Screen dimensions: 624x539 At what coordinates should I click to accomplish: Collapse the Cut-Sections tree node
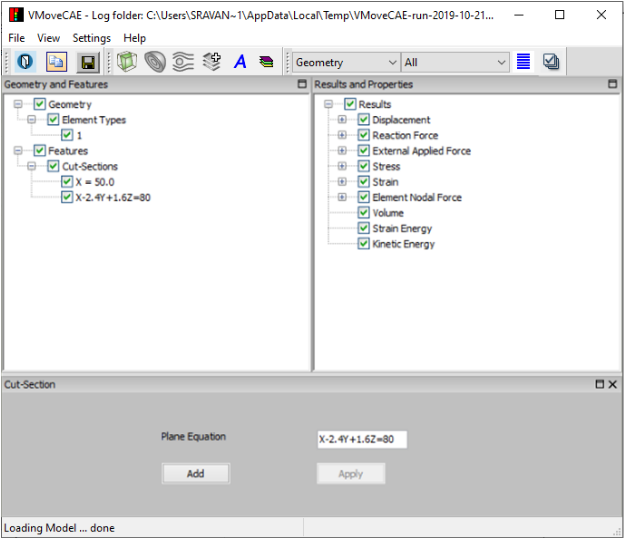(x=32, y=166)
